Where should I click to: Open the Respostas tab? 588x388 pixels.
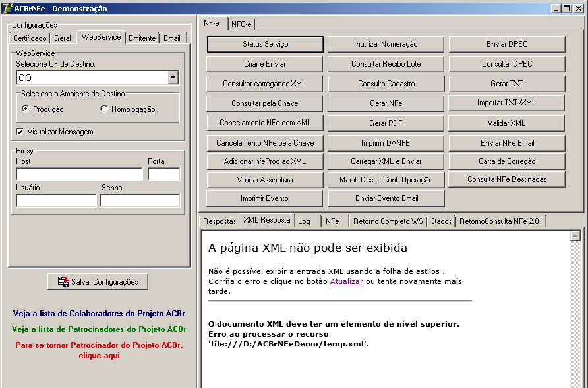220,221
